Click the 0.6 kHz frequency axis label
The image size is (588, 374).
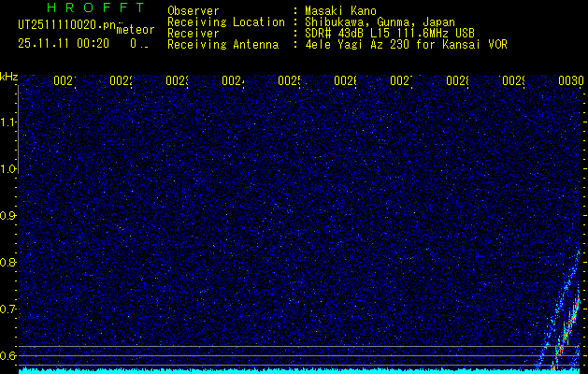click(x=8, y=355)
